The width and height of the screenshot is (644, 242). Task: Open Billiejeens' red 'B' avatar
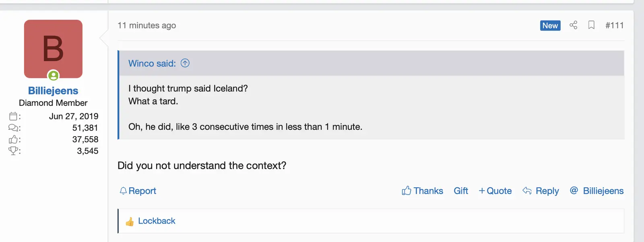pos(53,48)
